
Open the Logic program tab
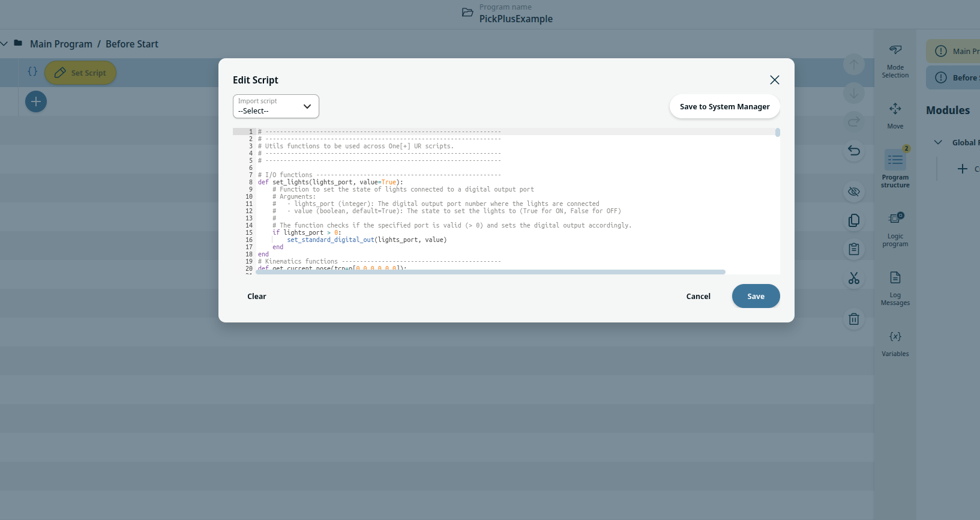coord(895,229)
